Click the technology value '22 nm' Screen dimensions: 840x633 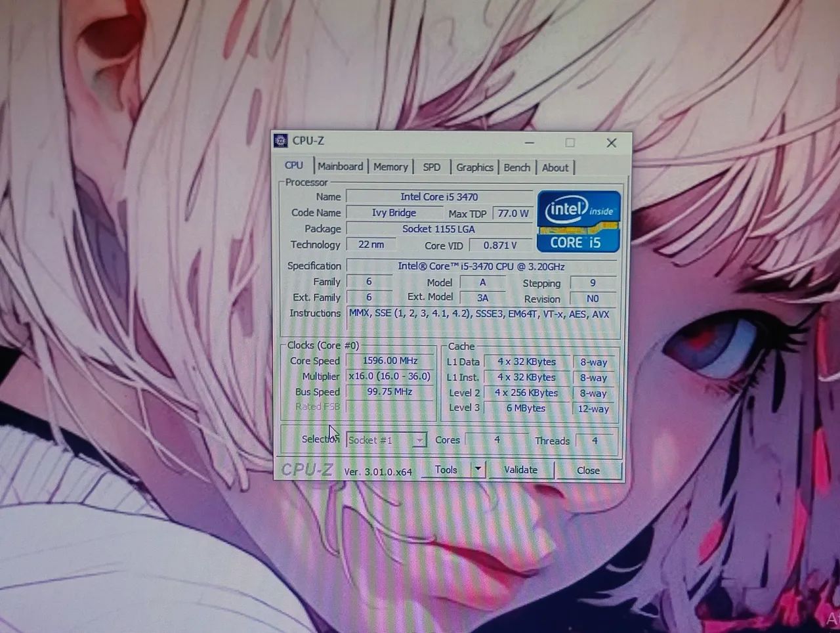pyautogui.click(x=371, y=244)
